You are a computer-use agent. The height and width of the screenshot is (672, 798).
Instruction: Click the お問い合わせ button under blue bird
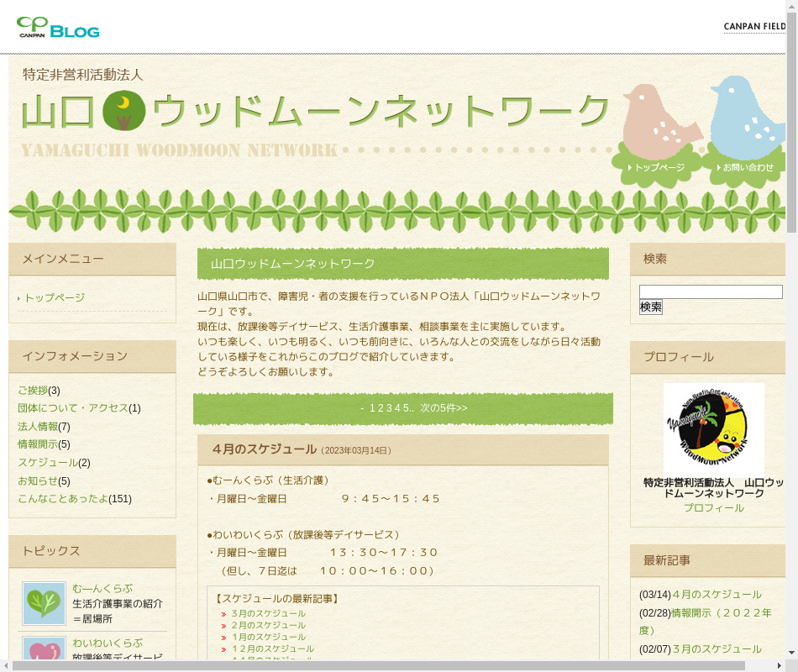[748, 168]
